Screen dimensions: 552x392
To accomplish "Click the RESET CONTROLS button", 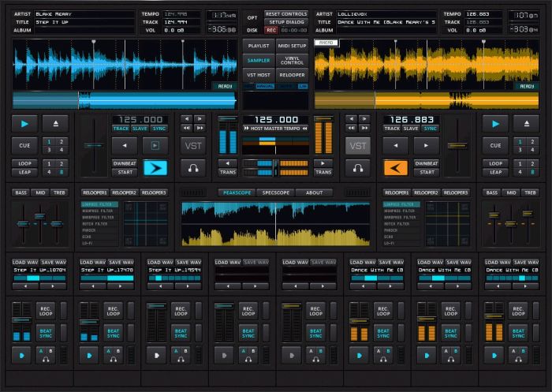I will pos(286,13).
